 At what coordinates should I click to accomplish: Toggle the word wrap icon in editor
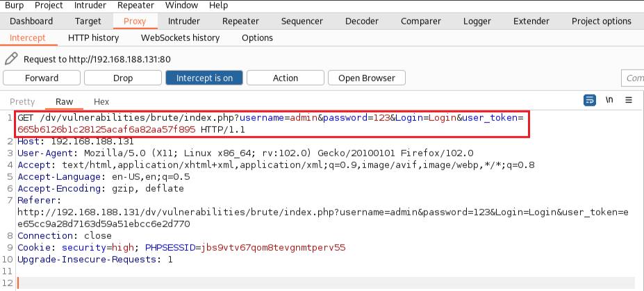click(590, 100)
